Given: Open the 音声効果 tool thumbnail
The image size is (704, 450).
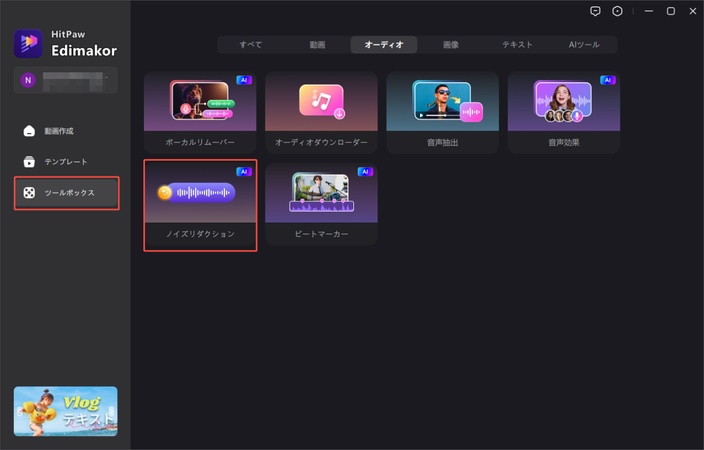Looking at the screenshot, I should [x=564, y=101].
